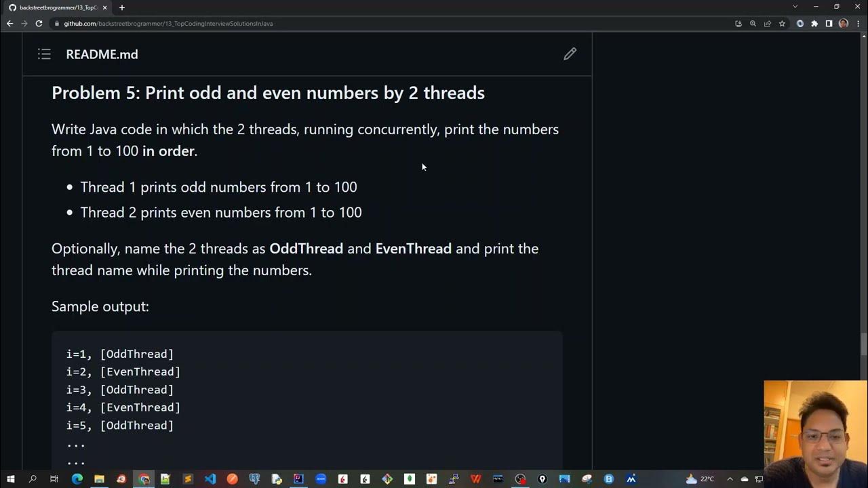The image size is (868, 488).
Task: Go back to the previous page
Action: tap(9, 24)
